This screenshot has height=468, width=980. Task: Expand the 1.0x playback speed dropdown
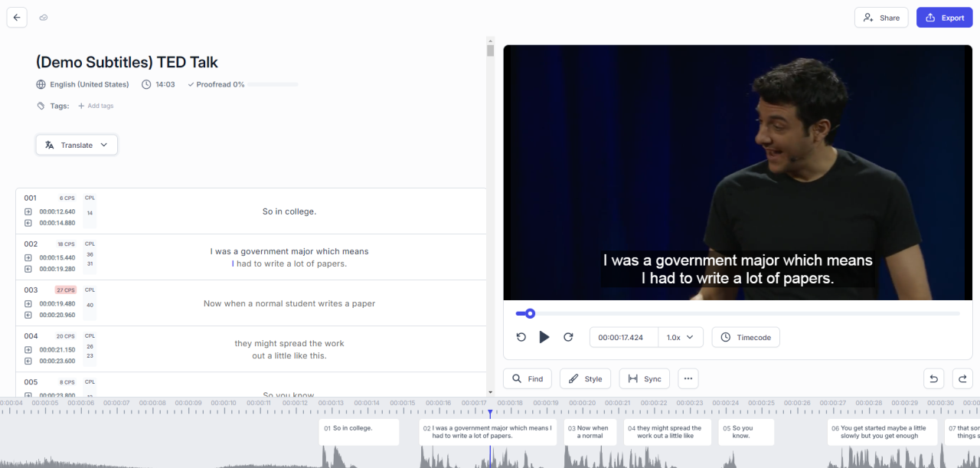[x=681, y=337]
